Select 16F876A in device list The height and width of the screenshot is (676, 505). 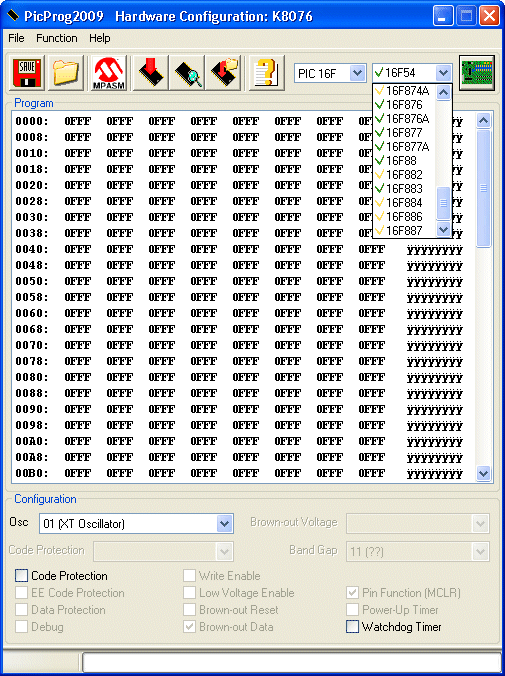pyautogui.click(x=405, y=119)
